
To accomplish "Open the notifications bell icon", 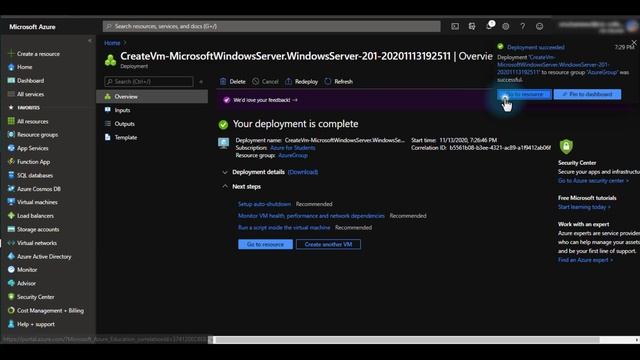I will (489, 26).
